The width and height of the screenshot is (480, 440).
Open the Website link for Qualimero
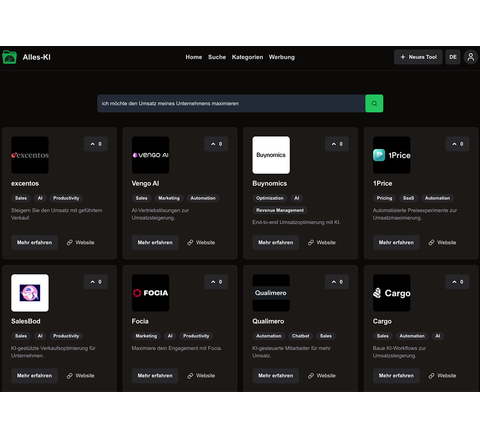[x=322, y=376]
